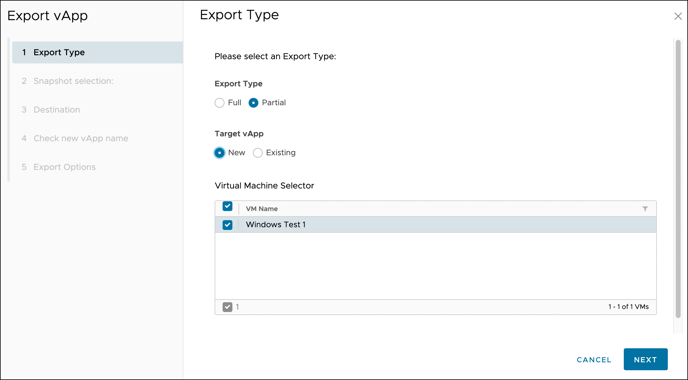The width and height of the screenshot is (688, 380).
Task: Select the Full export type radio
Action: click(219, 103)
